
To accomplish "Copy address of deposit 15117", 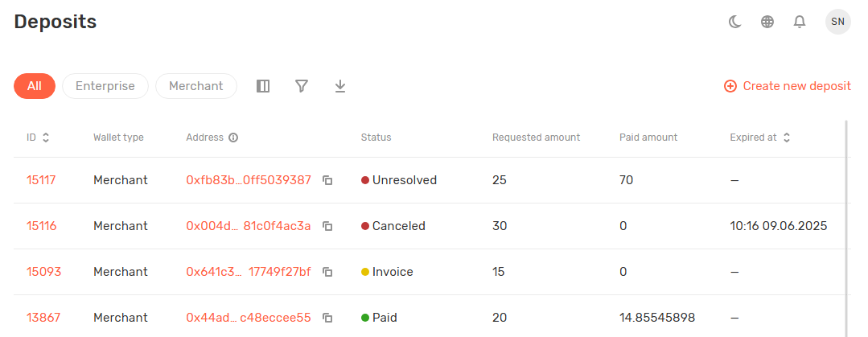I will (x=327, y=180).
